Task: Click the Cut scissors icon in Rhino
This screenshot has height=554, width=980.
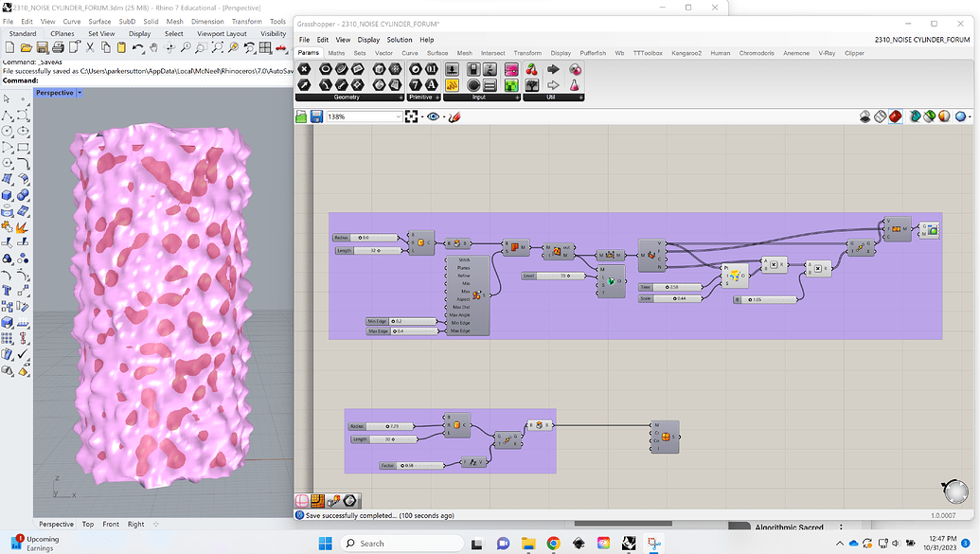Action: pos(91,47)
